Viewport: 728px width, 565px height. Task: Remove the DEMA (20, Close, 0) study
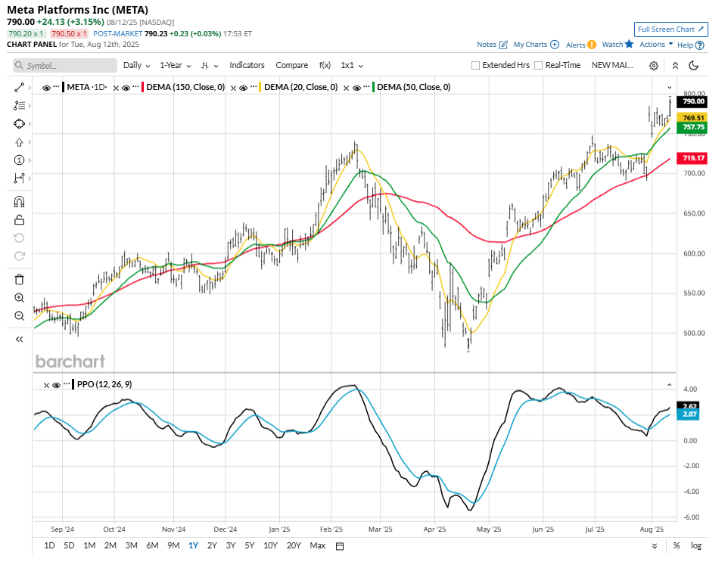click(234, 88)
